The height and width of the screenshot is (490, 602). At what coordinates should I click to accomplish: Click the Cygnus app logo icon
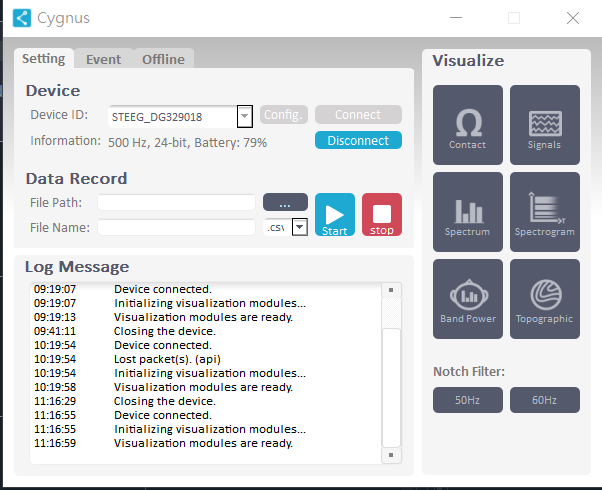tap(22, 18)
